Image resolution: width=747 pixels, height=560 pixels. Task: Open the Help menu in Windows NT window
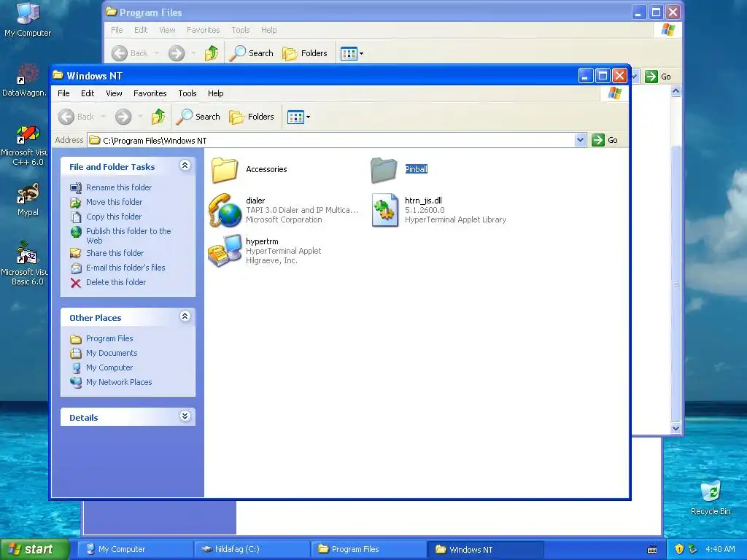215,93
